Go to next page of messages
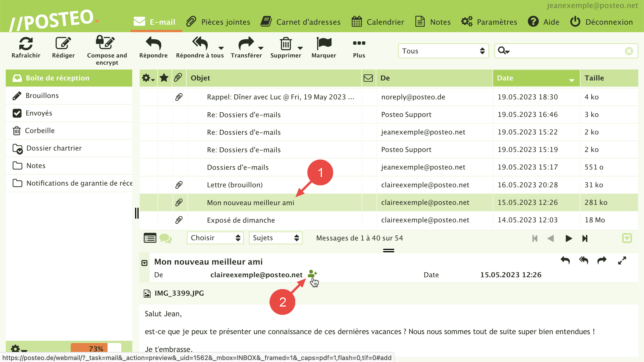The image size is (644, 362). coord(568,238)
